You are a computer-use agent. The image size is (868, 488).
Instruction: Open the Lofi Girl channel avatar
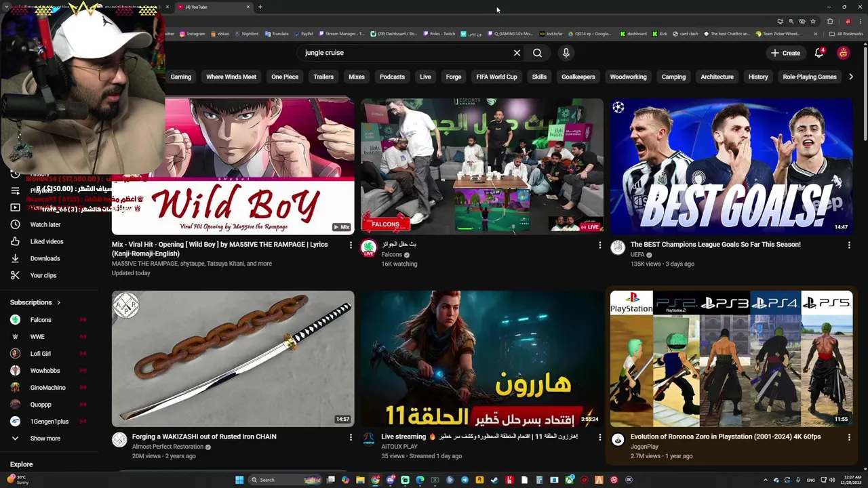click(15, 354)
